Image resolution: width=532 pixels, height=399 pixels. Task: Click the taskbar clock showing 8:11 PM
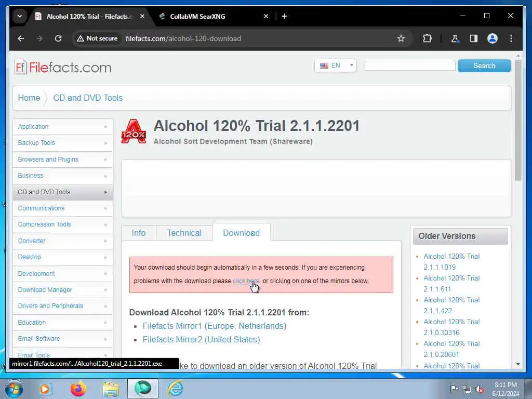tap(506, 389)
